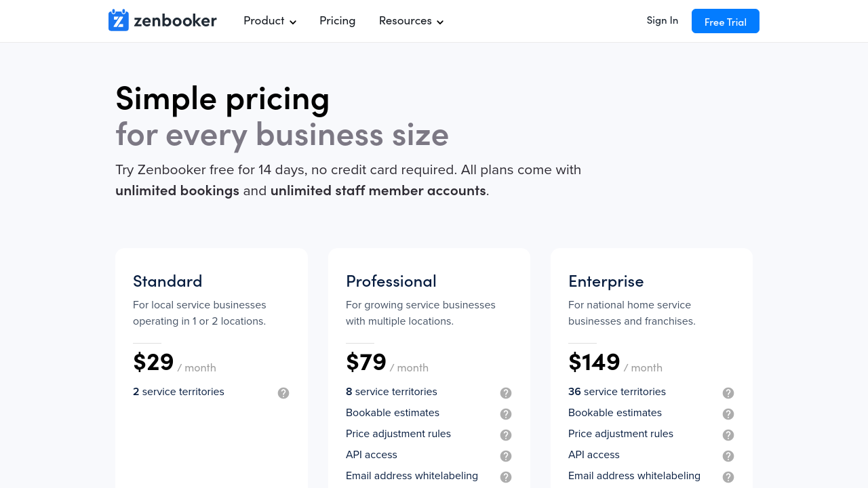Click help icon for Enterprise Price adjustment rules

click(728, 435)
